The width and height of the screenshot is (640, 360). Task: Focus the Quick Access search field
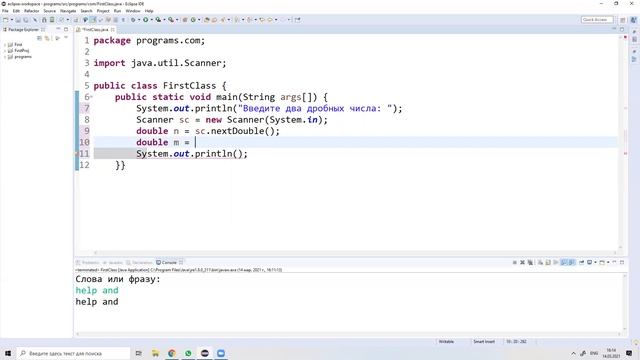[x=597, y=20]
